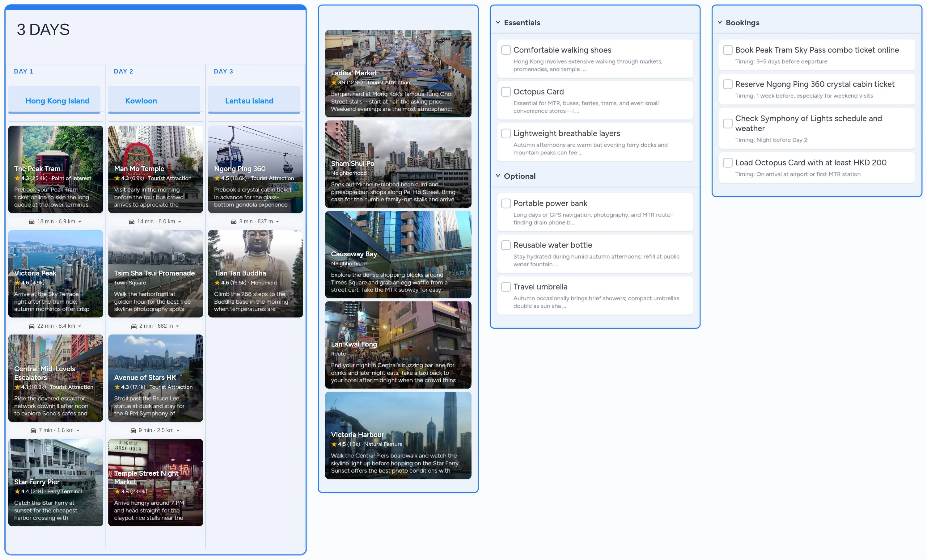This screenshot has height=560, width=927.
Task: Select the Hong Kong Island day tab
Action: click(x=54, y=100)
